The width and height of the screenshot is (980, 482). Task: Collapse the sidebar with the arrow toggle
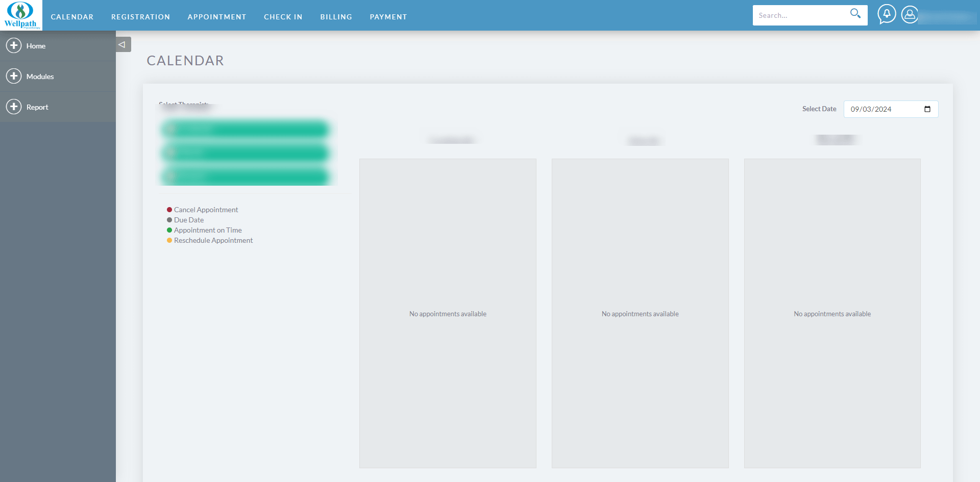[x=123, y=44]
